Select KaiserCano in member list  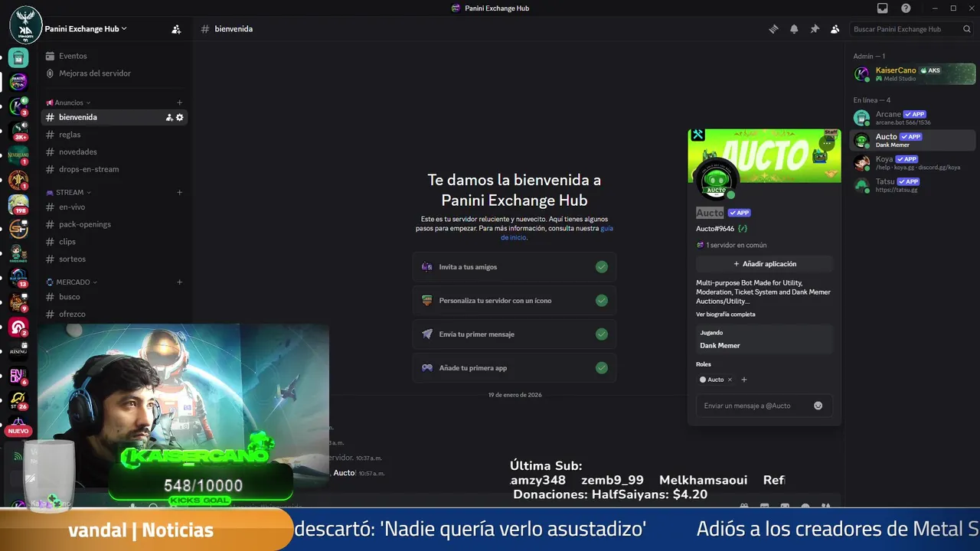(x=913, y=73)
